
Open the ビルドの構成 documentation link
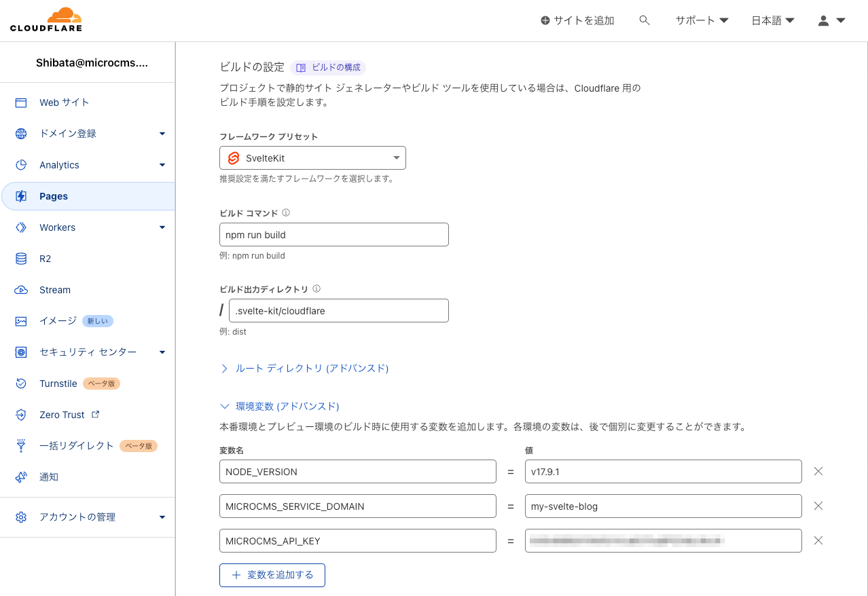(x=329, y=67)
